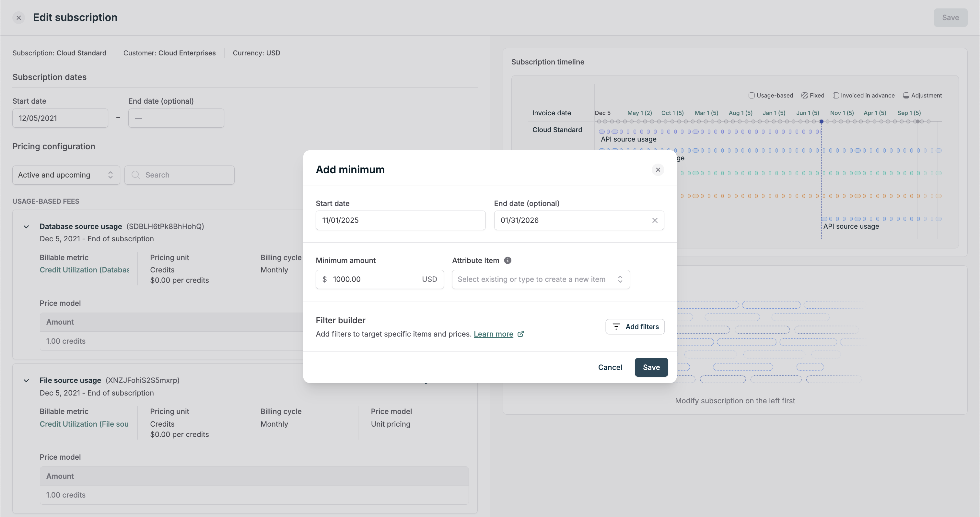Collapse the File source usage section
The height and width of the screenshot is (517, 980).
(26, 381)
